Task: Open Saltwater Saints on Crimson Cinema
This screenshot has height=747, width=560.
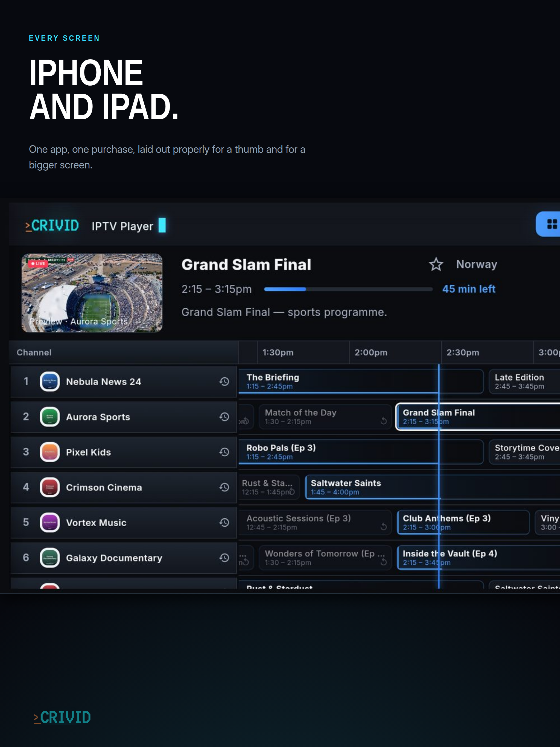Action: click(432, 487)
